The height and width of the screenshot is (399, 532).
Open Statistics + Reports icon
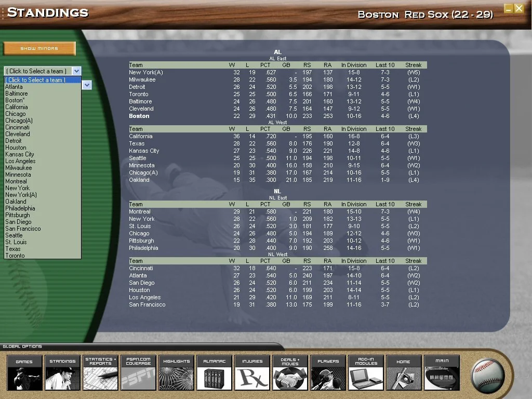coord(100,373)
